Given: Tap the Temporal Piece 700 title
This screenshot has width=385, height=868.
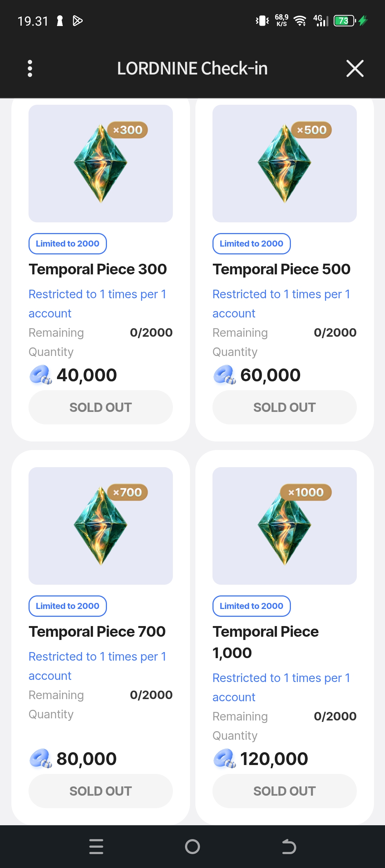Looking at the screenshot, I should point(97,632).
